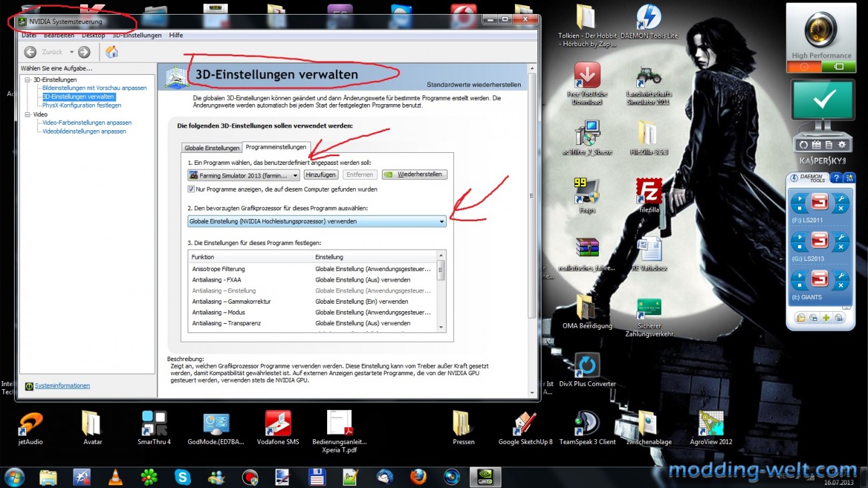The width and height of the screenshot is (868, 488).
Task: Open TeamSpeak 3 Client shortcut
Action: pos(588,428)
